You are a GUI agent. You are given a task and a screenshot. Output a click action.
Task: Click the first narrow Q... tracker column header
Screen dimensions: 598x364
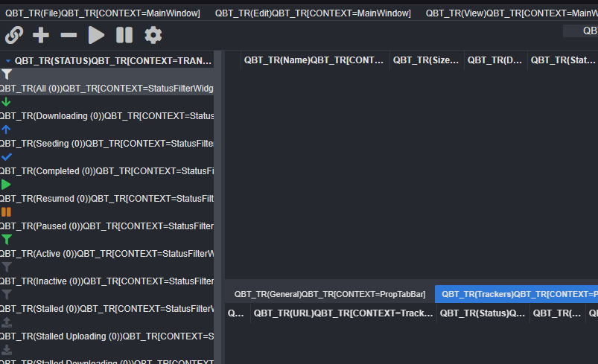click(238, 313)
